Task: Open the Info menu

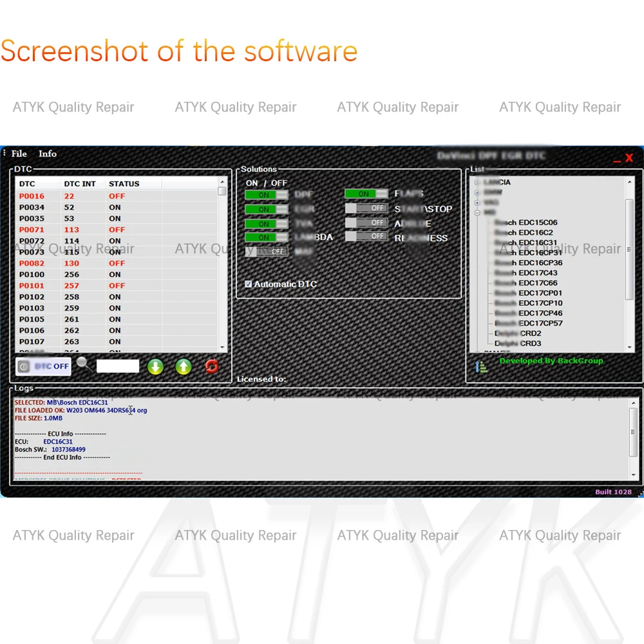Action: [48, 154]
